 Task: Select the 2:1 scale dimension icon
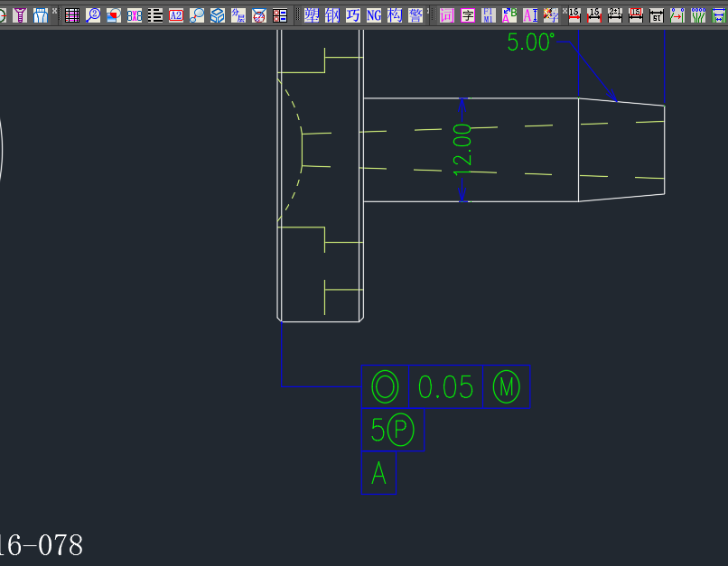pyautogui.click(x=614, y=15)
